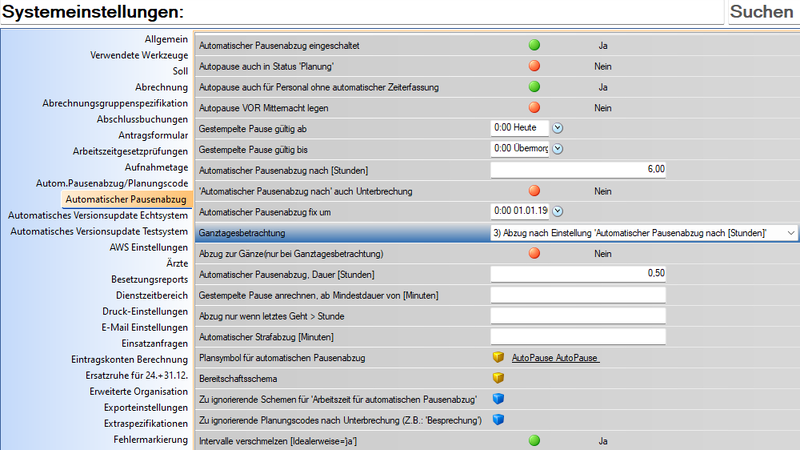Image resolution: width=800 pixels, height=450 pixels.
Task: Toggle Intervalle verschmelzen green indicator
Action: pyautogui.click(x=534, y=440)
